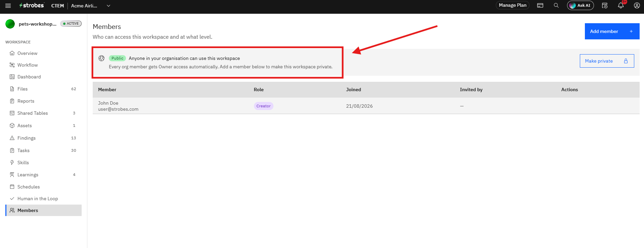Viewport: 644px width, 248px height.
Task: Click the Make private button
Action: click(607, 61)
